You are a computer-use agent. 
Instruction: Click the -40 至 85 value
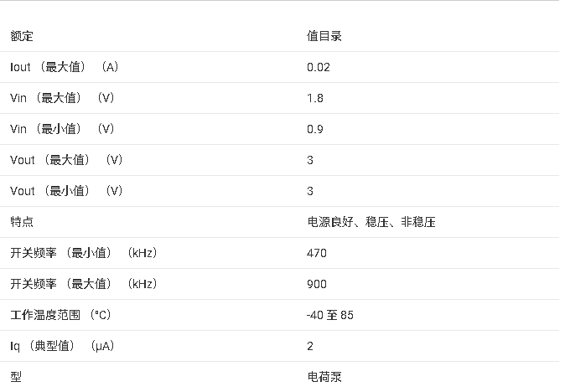tap(330, 315)
